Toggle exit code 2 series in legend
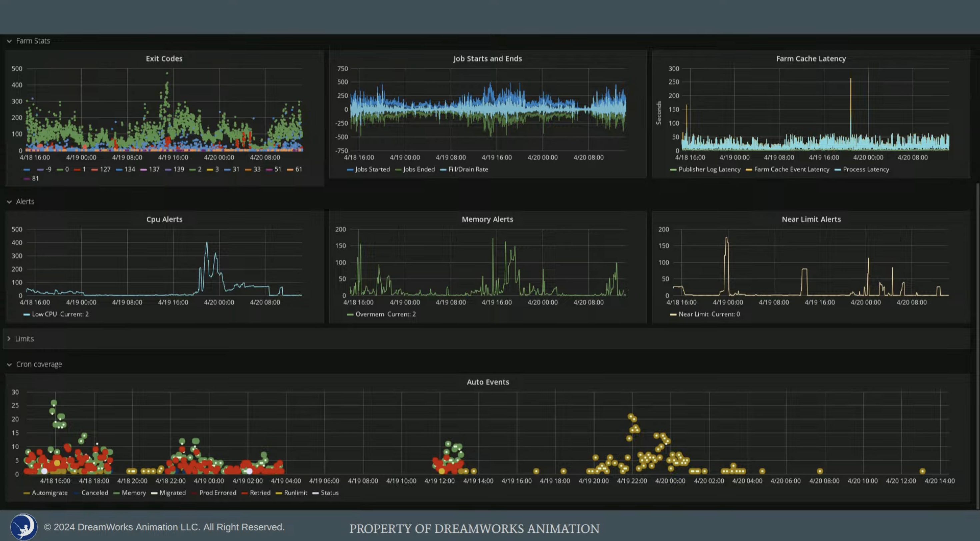The width and height of the screenshot is (980, 541). pyautogui.click(x=199, y=169)
